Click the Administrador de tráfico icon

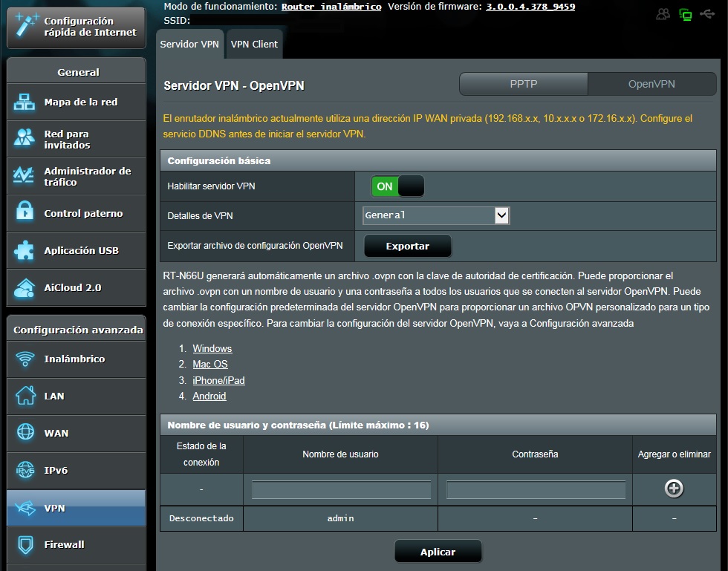pos(23,175)
